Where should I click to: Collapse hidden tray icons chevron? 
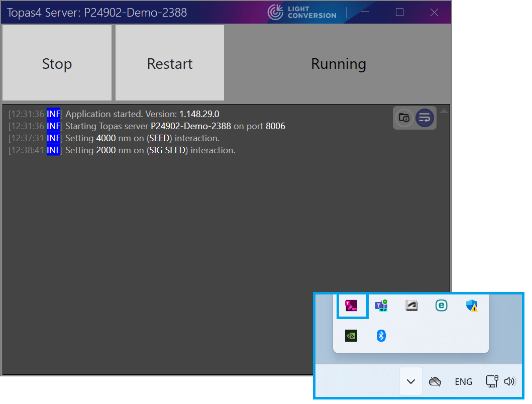tap(411, 381)
